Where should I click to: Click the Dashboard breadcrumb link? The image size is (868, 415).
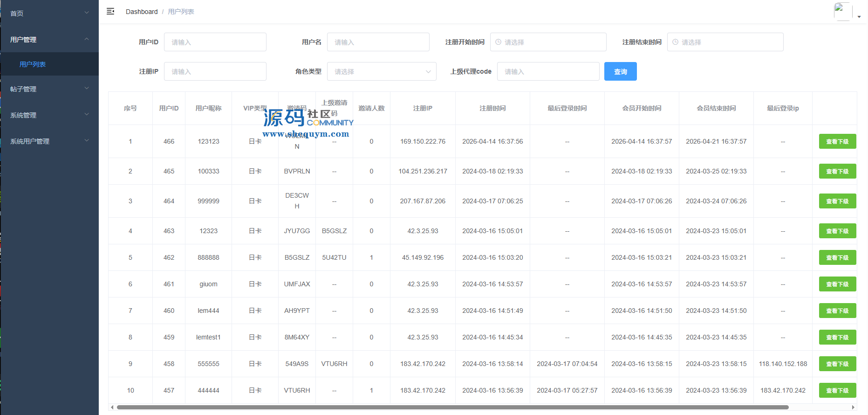142,12
